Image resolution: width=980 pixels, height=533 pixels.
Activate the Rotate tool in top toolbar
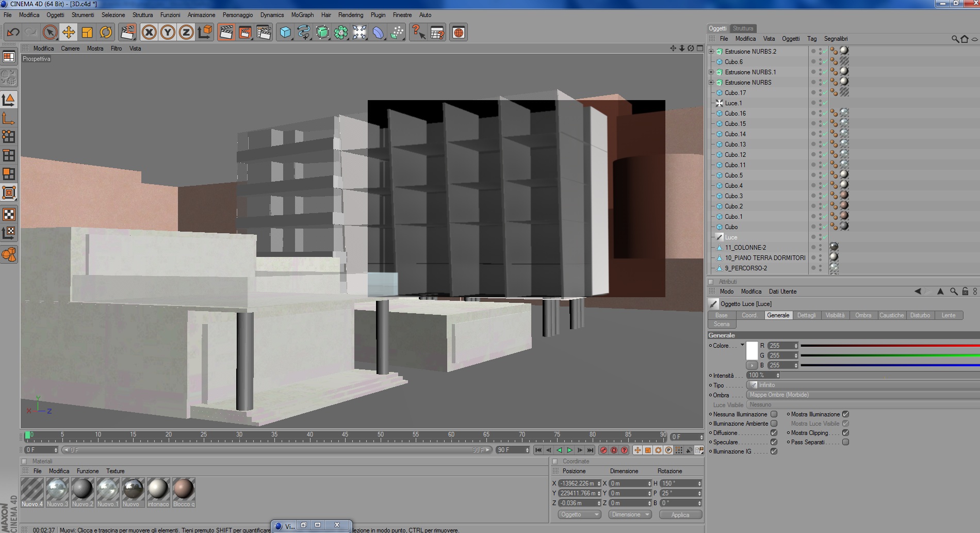pos(106,33)
